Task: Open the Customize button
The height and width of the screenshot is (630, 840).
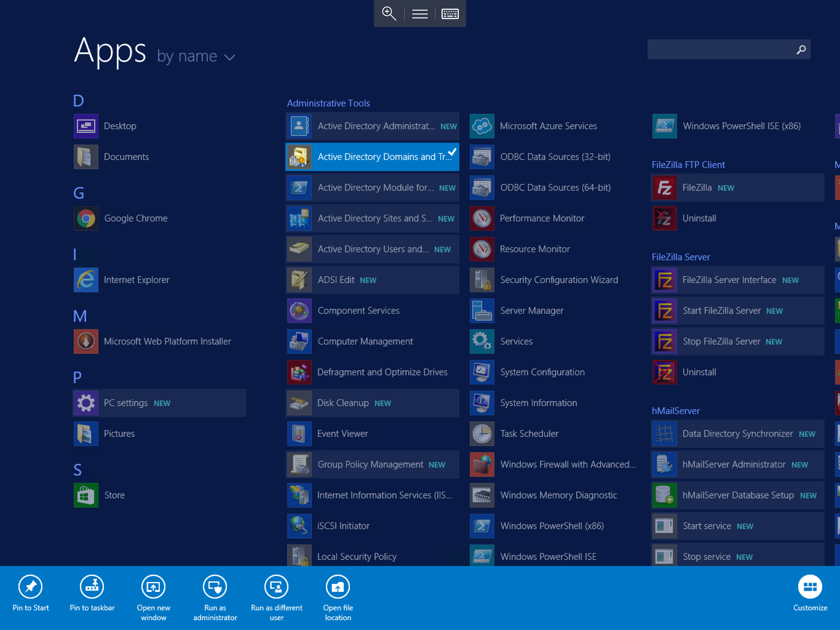Action: coord(810,593)
